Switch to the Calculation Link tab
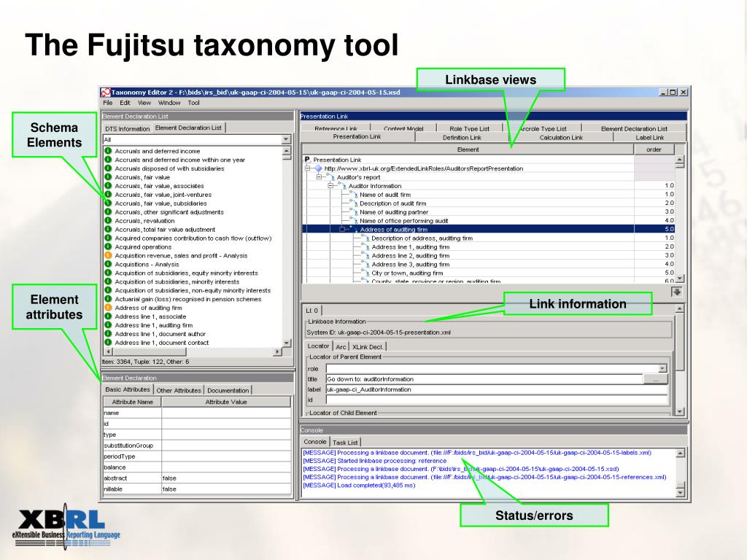Screen dimensions: 747x560 (x=561, y=138)
